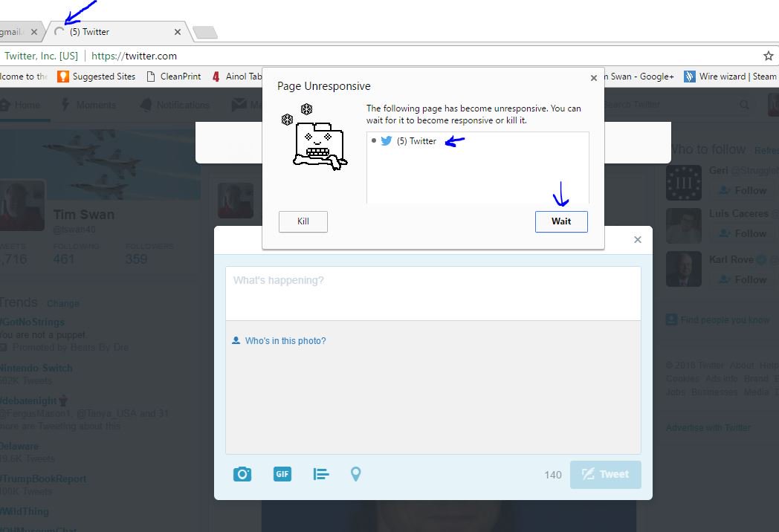Open the Followers count 359
Viewport: 779px width, 532px height.
136,259
